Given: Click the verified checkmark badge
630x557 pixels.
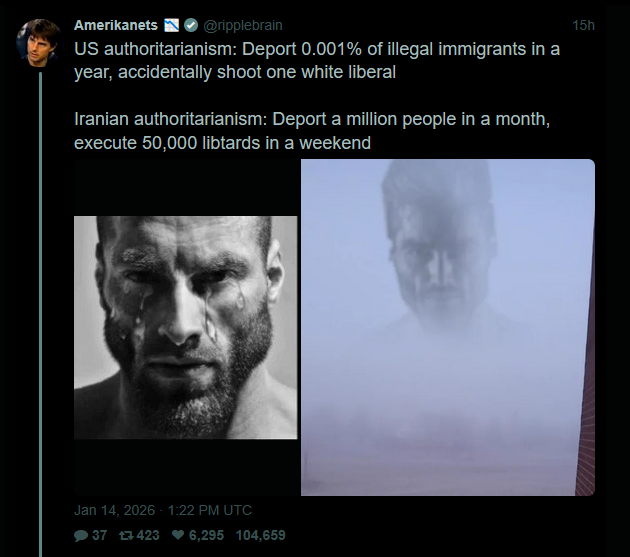Looking at the screenshot, I should (x=191, y=25).
